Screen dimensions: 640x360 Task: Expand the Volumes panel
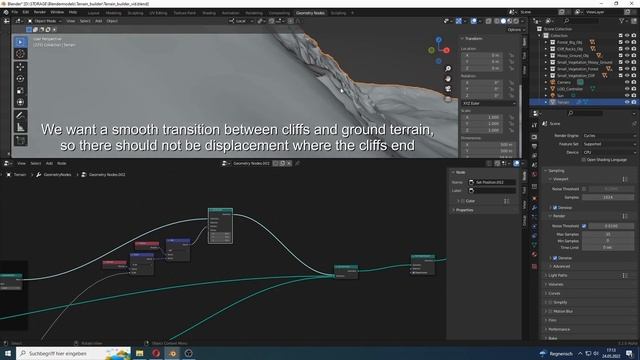tap(556, 284)
